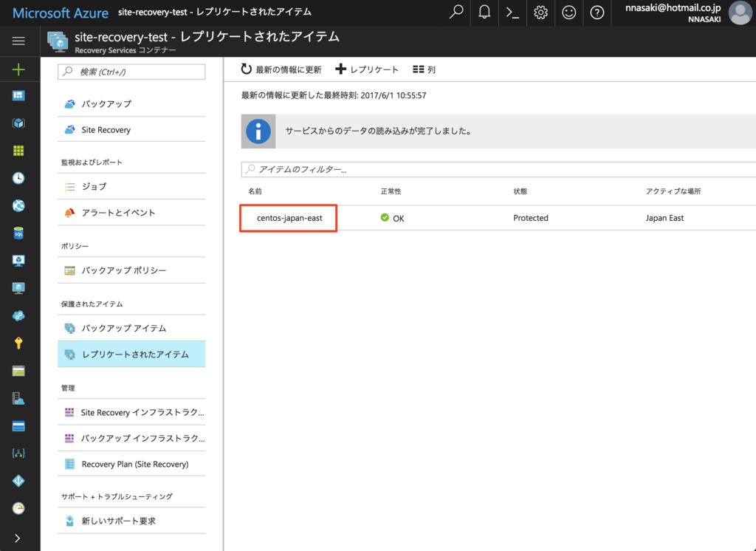The image size is (756, 551).
Task: Open the settings gear in the top bar
Action: (540, 13)
